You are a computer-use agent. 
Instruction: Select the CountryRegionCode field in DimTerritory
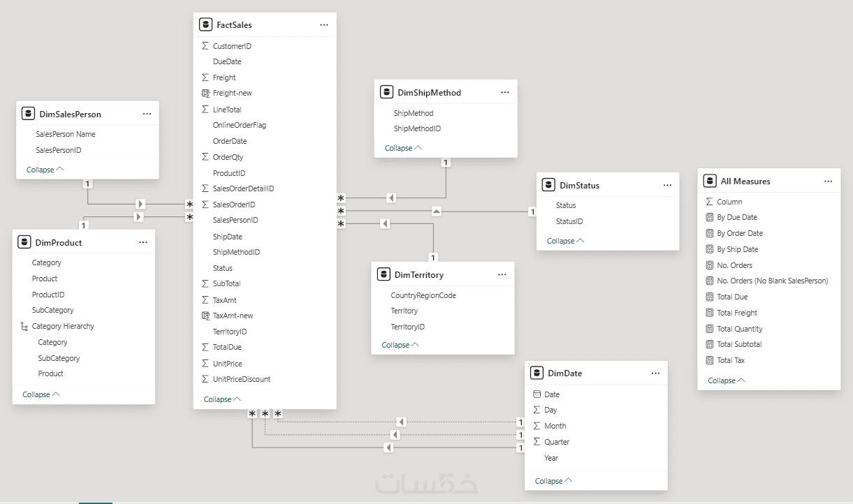423,295
